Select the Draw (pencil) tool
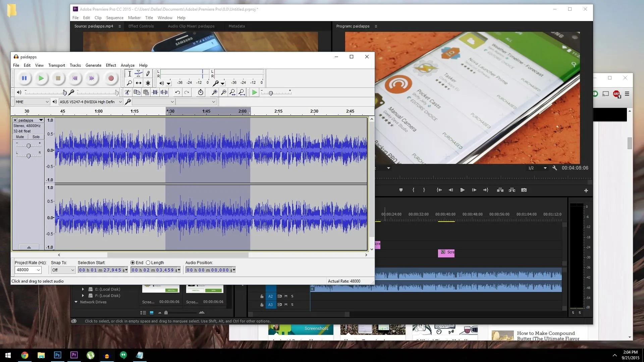This screenshot has width=644, height=362. [x=148, y=74]
